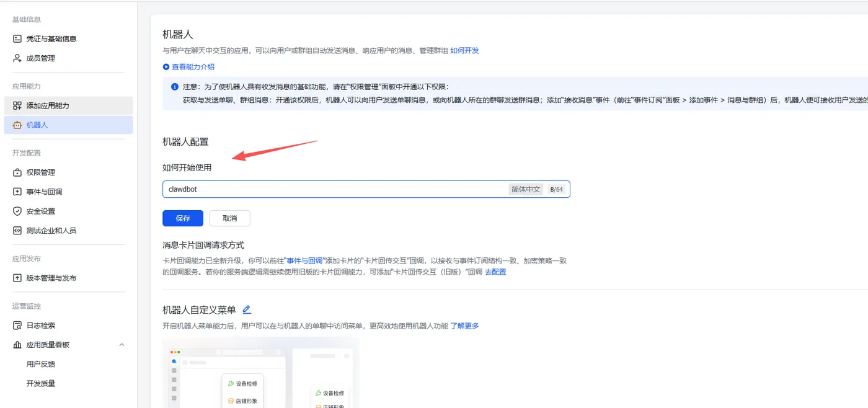Image resolution: width=868 pixels, height=408 pixels.
Task: Open 测试企业和人员 from sidebar
Action: tap(50, 230)
